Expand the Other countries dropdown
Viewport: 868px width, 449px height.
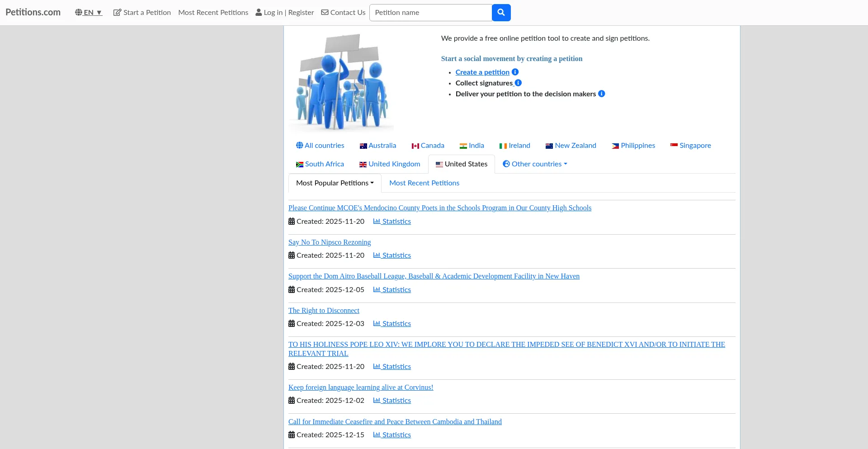[x=535, y=164]
